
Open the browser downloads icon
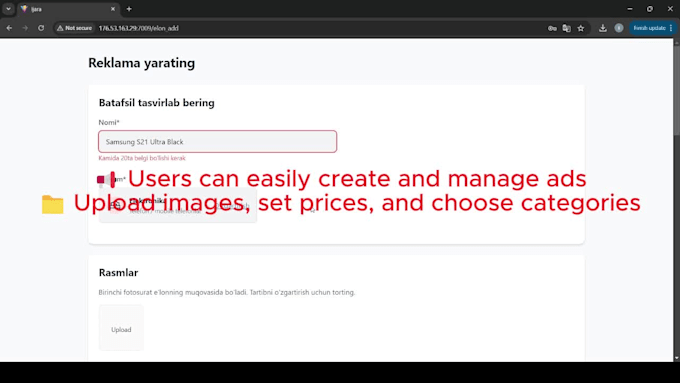pos(603,28)
